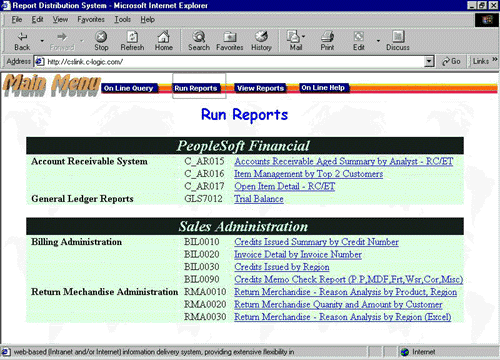Screen dimensions: 500x360
Task: Open the Help menu
Action: pos(147,20)
